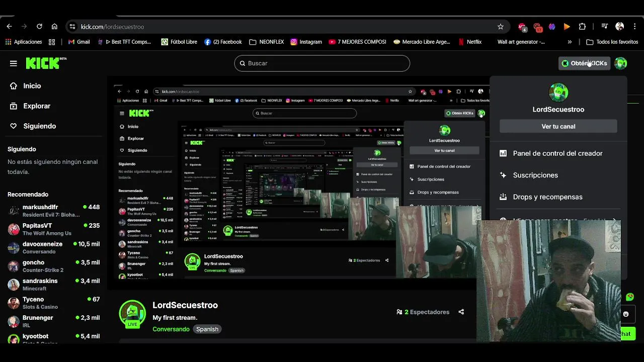Image resolution: width=644 pixels, height=362 pixels.
Task: Click the Spanish language tag
Action: coord(207,329)
